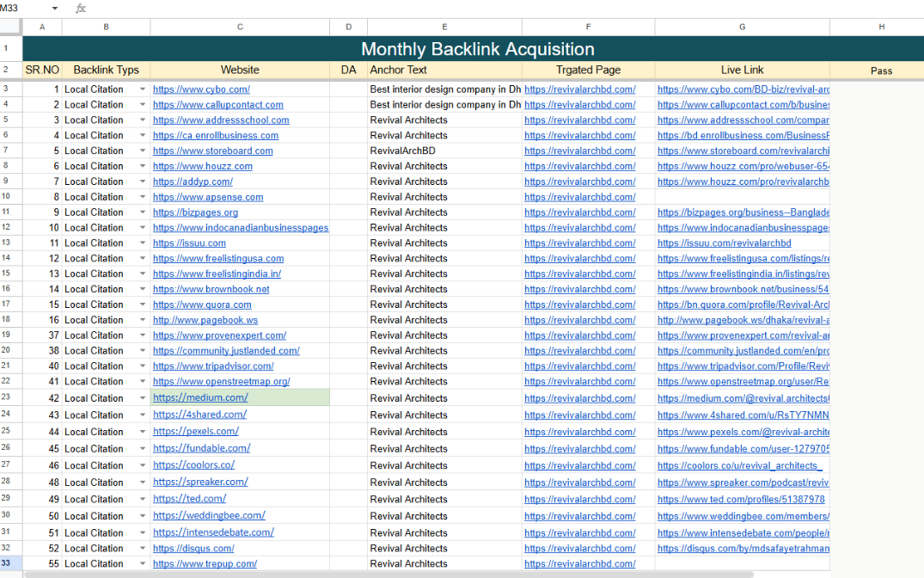This screenshot has height=578, width=924.
Task: Select row 33 header
Action: click(6, 563)
